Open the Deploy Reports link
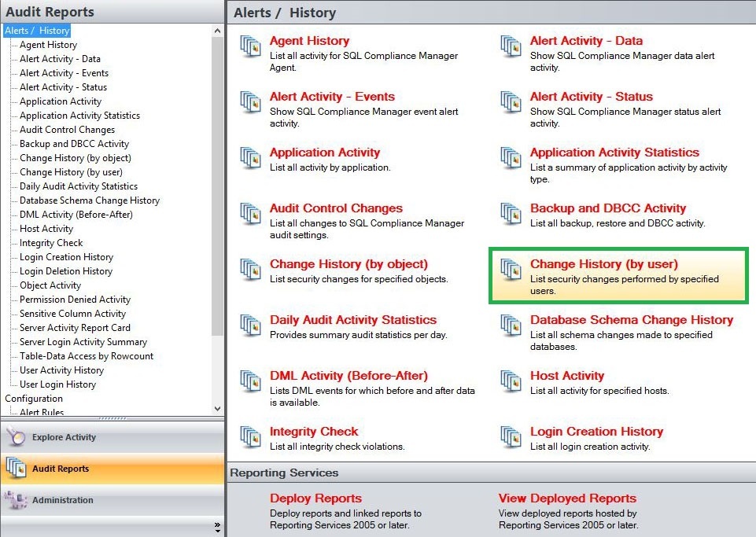The height and width of the screenshot is (537, 756). [315, 498]
